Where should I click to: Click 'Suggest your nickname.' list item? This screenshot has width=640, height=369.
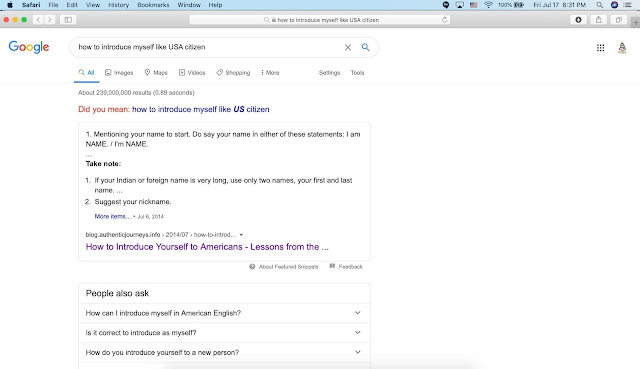pyautogui.click(x=133, y=202)
